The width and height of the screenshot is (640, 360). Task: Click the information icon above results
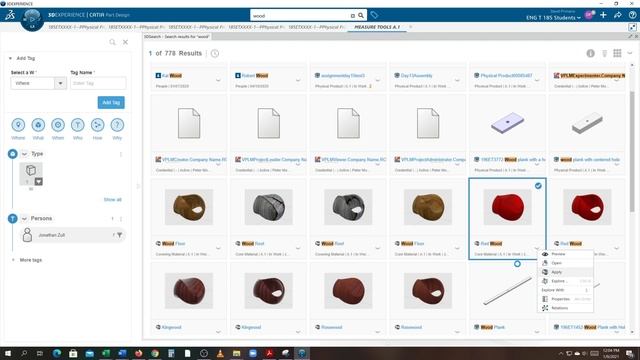[590, 53]
